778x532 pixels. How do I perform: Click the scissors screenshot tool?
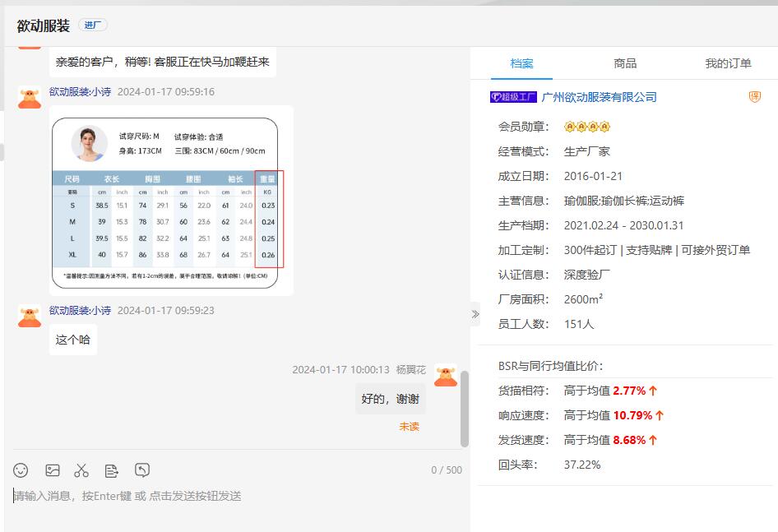[81, 470]
